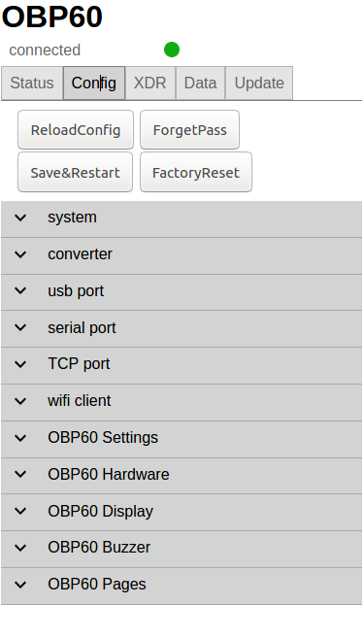Click the green connection status indicator
The width and height of the screenshot is (364, 639).
pyautogui.click(x=172, y=50)
